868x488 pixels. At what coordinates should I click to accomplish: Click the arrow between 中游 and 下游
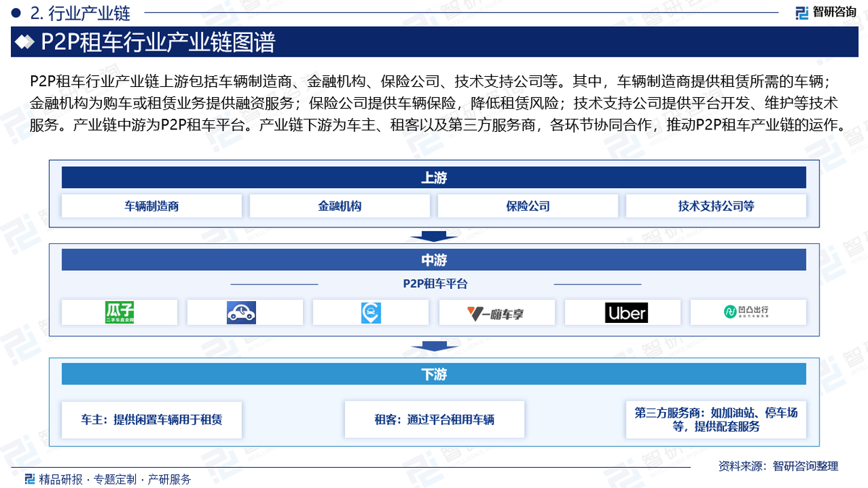[434, 347]
